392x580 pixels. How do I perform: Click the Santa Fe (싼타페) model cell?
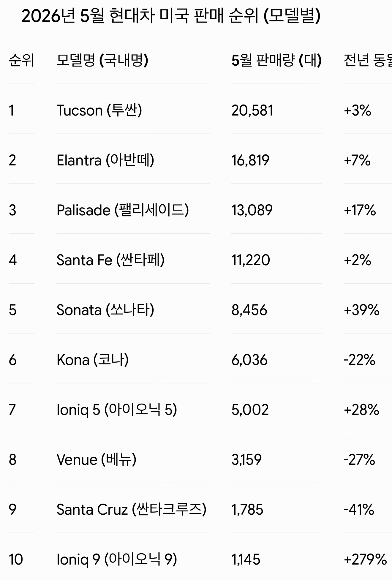pyautogui.click(x=110, y=260)
